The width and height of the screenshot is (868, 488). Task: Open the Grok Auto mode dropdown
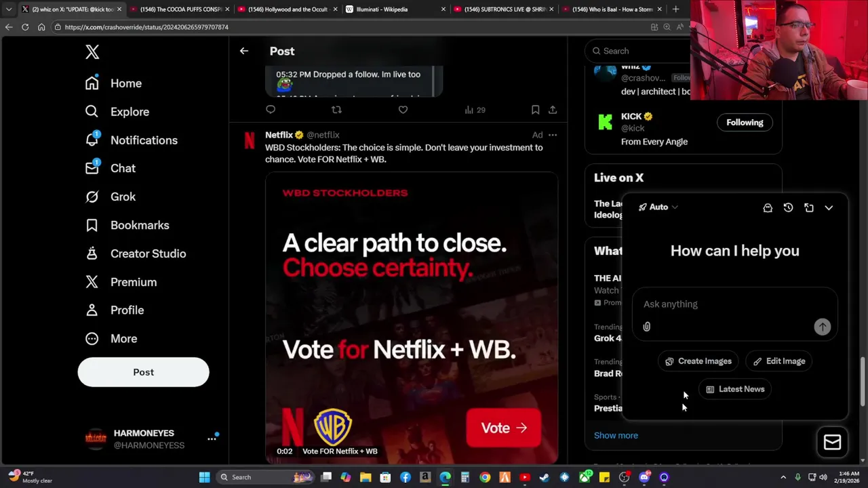coord(658,207)
